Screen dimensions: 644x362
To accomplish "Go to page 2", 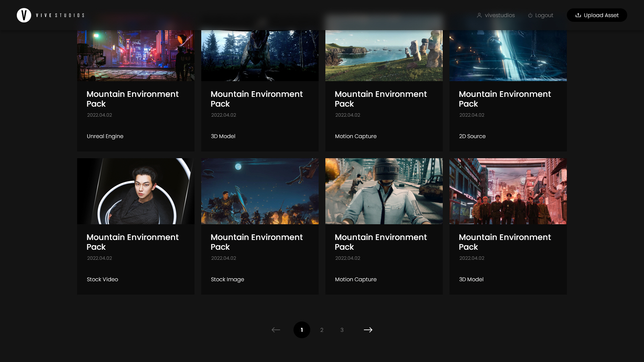I will (x=322, y=330).
